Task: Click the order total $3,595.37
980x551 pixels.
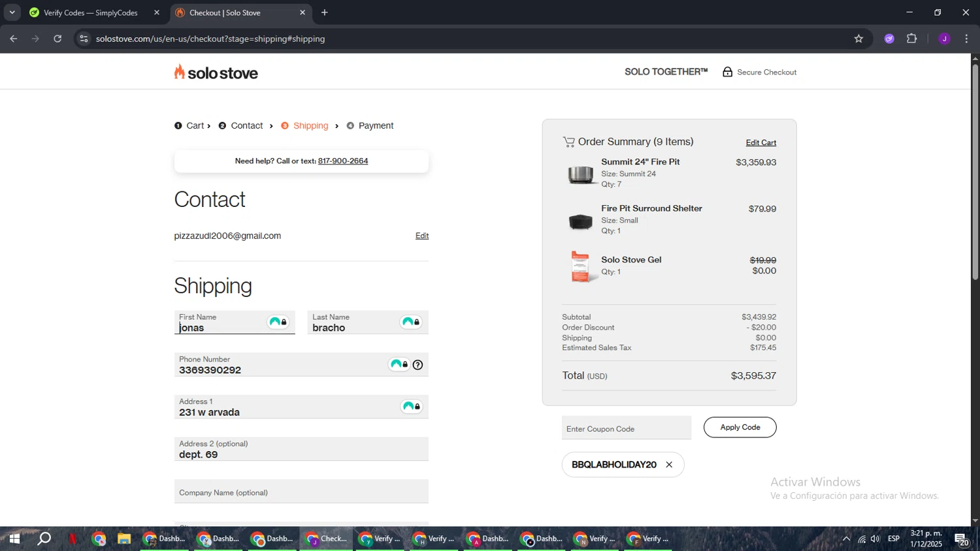Action: click(753, 375)
